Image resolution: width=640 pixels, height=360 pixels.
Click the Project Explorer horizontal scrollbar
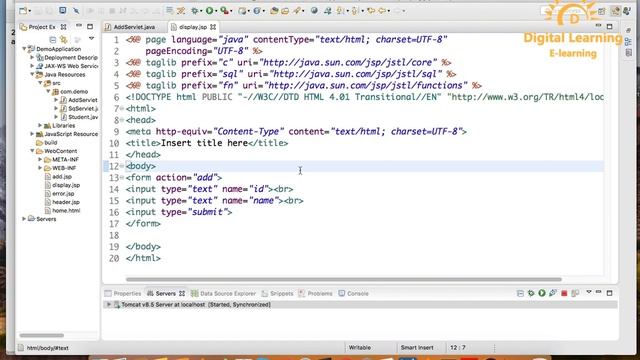point(42,336)
